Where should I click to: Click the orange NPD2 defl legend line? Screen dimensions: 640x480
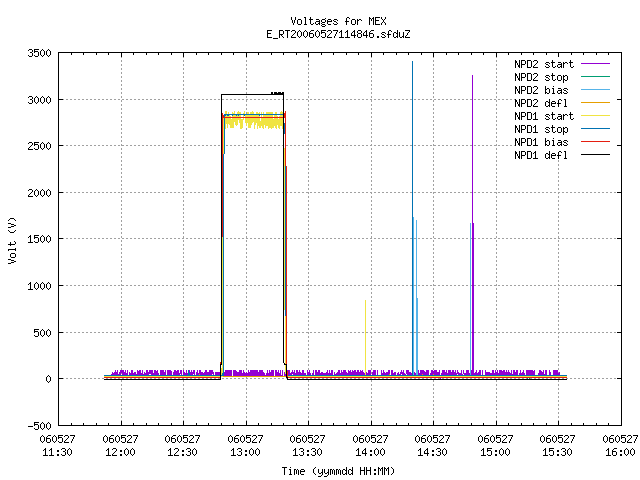point(595,102)
